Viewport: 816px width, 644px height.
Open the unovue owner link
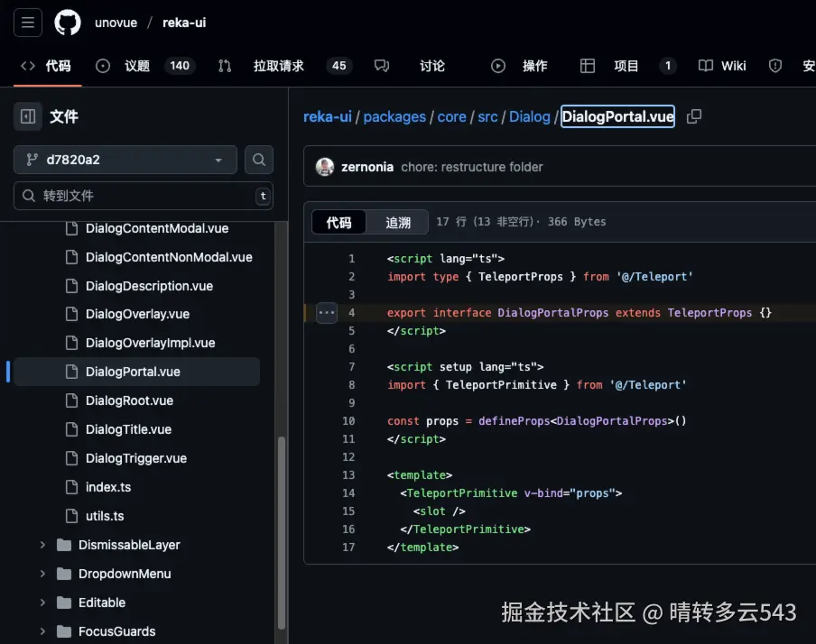point(116,23)
